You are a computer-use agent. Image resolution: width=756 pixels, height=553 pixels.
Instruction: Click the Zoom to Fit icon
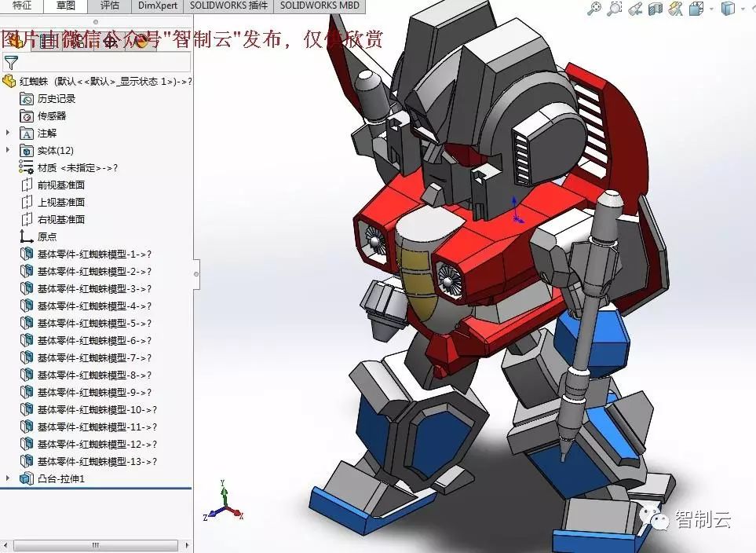click(594, 8)
